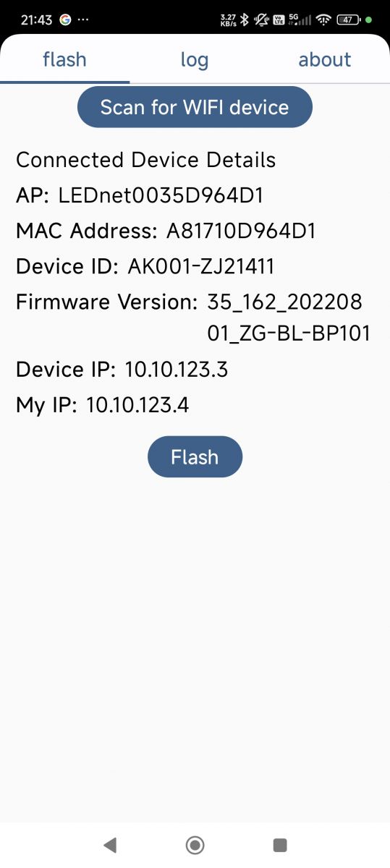Tap the Google icon in status bar
Viewport: 390px width, 868px height.
[x=65, y=20]
